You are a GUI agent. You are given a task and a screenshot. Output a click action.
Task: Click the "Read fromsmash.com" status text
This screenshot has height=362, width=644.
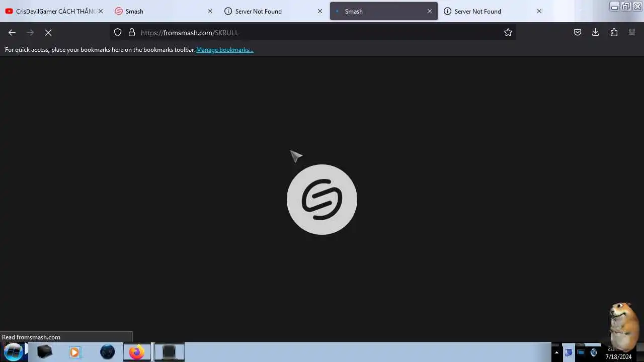click(31, 337)
